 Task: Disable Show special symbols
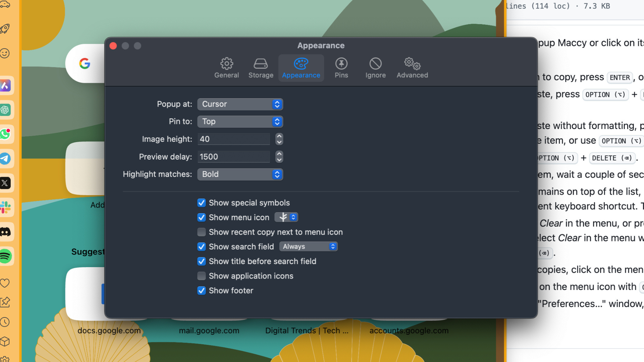pos(201,202)
